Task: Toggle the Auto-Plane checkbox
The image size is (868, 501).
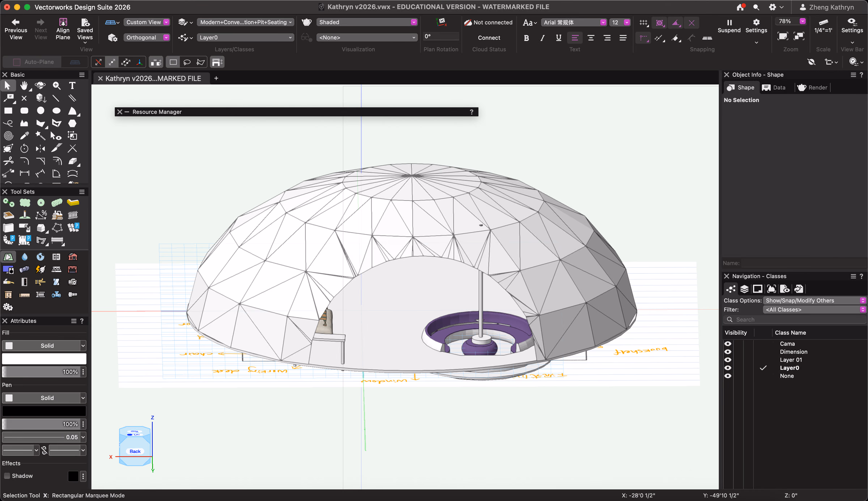Action: tap(17, 62)
